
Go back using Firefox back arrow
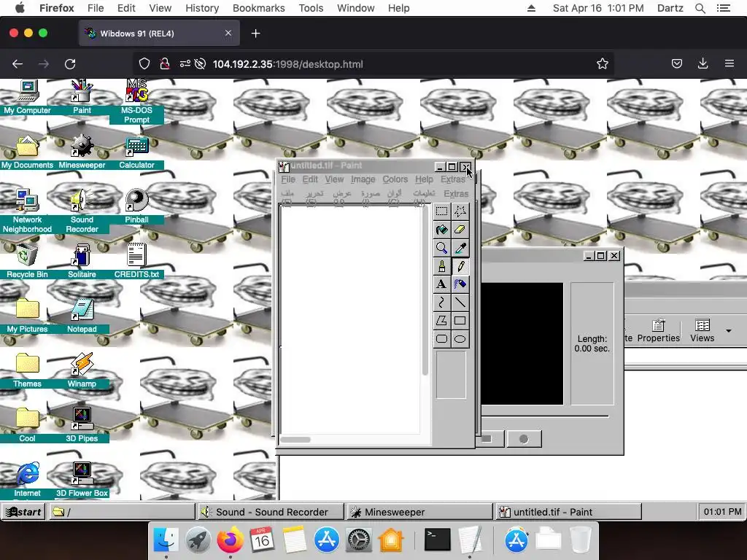point(18,64)
